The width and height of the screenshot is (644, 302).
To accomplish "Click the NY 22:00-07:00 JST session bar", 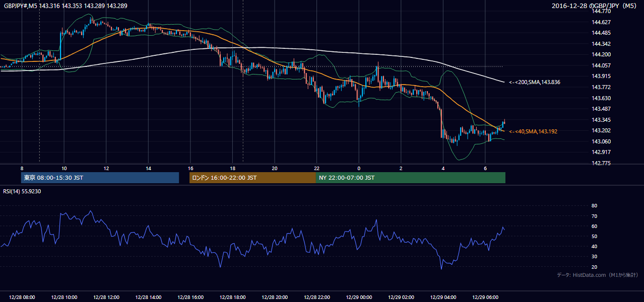I will [x=411, y=178].
